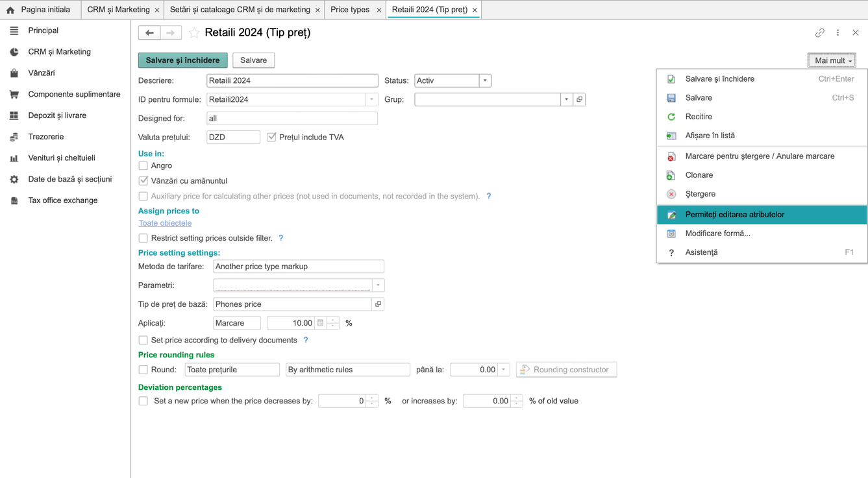Image resolution: width=868 pixels, height=478 pixels.
Task: Click the back navigation arrow
Action: tap(149, 32)
